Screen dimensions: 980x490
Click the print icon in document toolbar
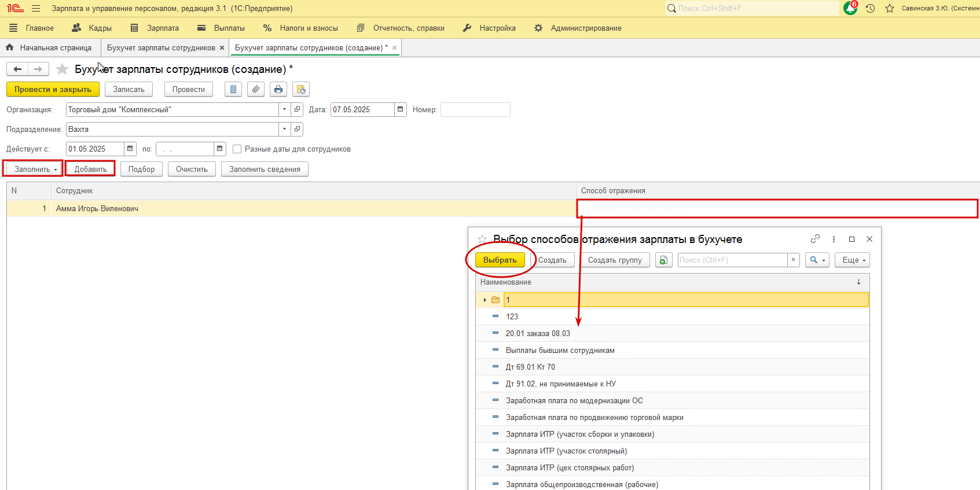click(x=278, y=89)
